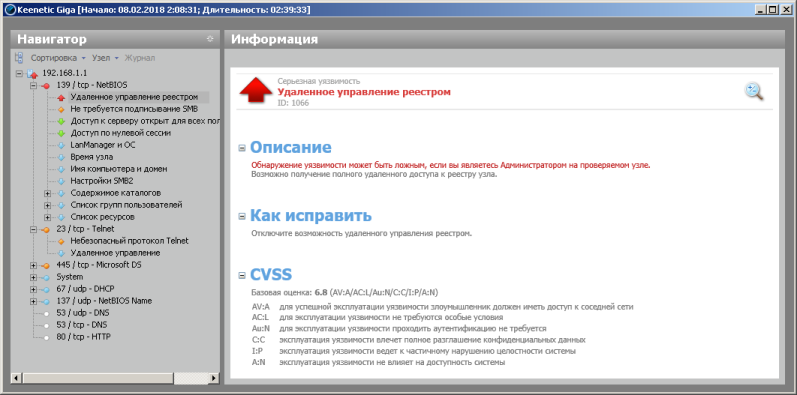This screenshot has height=395, width=797.
Task: Click blue icon of Удаленное управление under Telnet
Action: tap(61, 253)
